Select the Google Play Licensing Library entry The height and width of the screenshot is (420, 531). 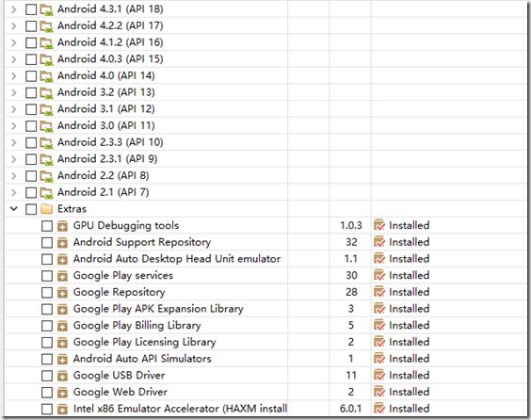145,342
